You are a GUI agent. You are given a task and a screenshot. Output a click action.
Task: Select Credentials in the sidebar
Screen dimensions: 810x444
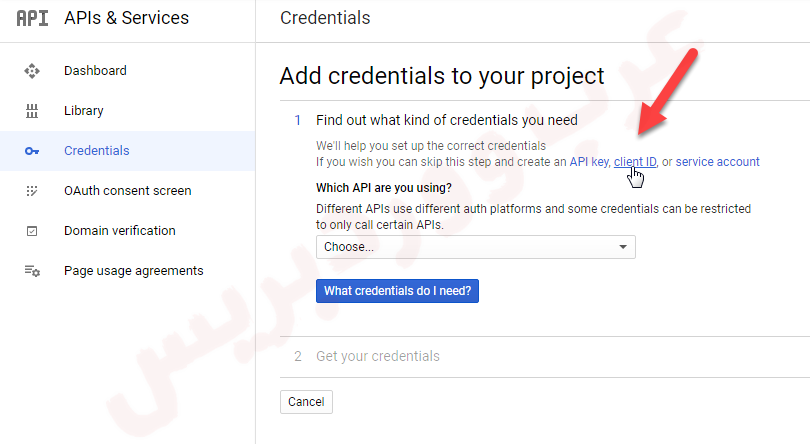[x=96, y=151]
